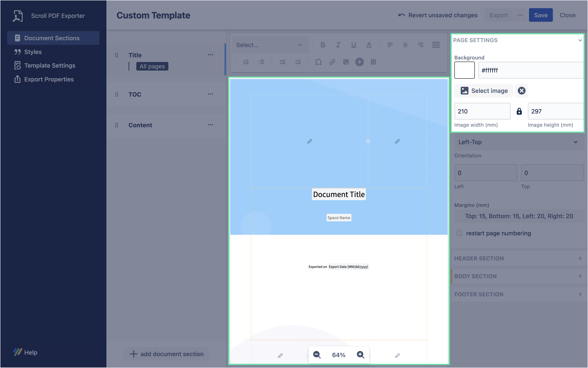The width and height of the screenshot is (588, 368).
Task: Open the Select... paragraph style dropdown
Action: tap(270, 45)
